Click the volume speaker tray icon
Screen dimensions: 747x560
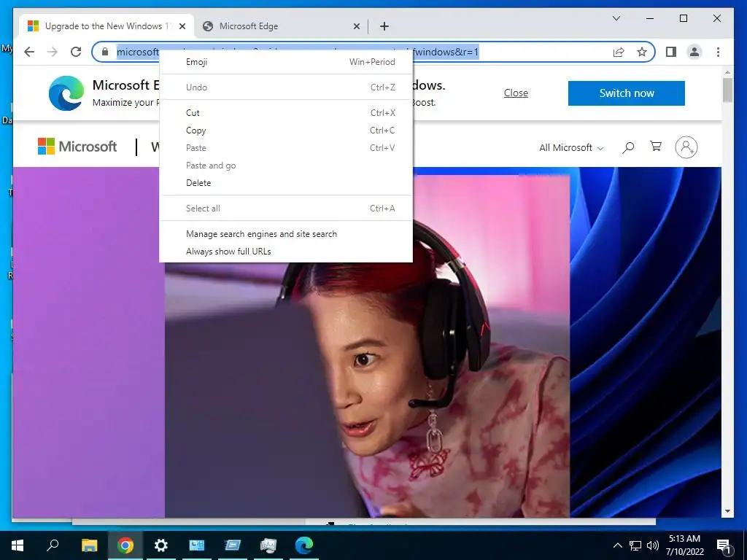click(653, 545)
